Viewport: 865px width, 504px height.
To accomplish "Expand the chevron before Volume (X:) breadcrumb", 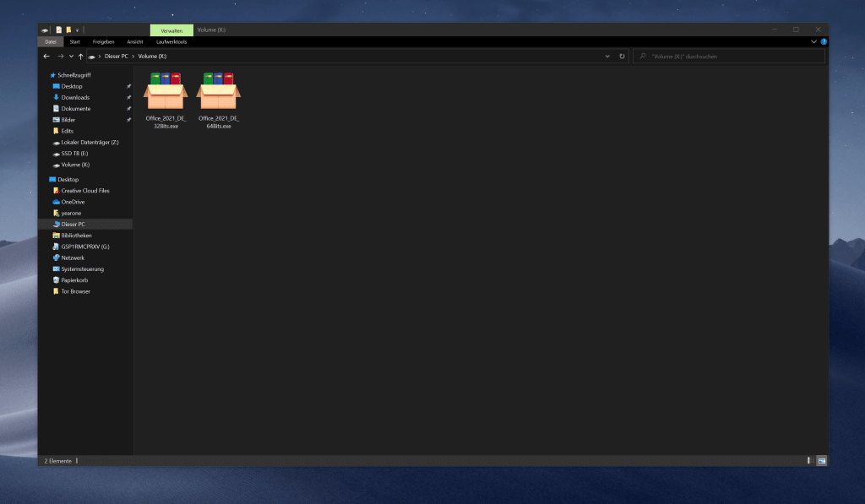I will tap(133, 57).
